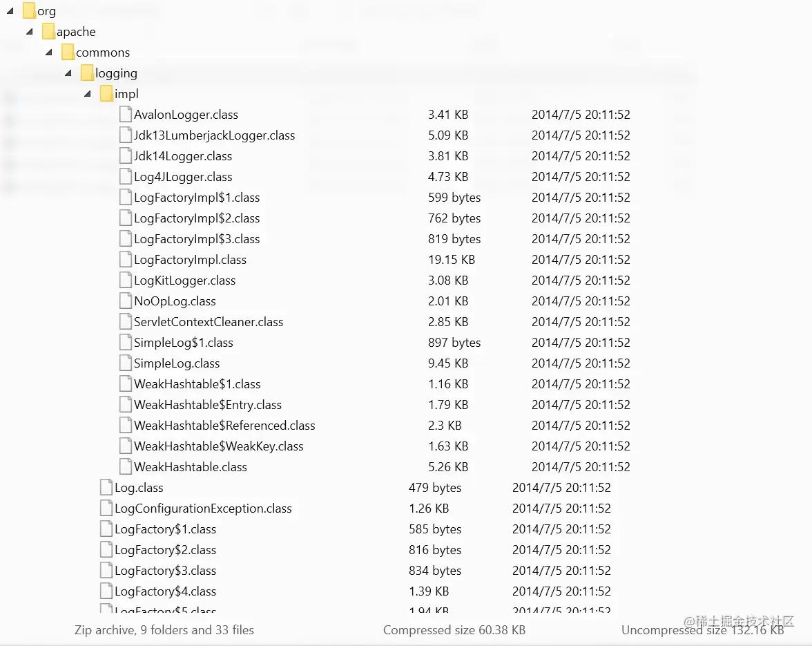Click the Log.class file icon
The height and width of the screenshot is (646, 812).
click(106, 488)
